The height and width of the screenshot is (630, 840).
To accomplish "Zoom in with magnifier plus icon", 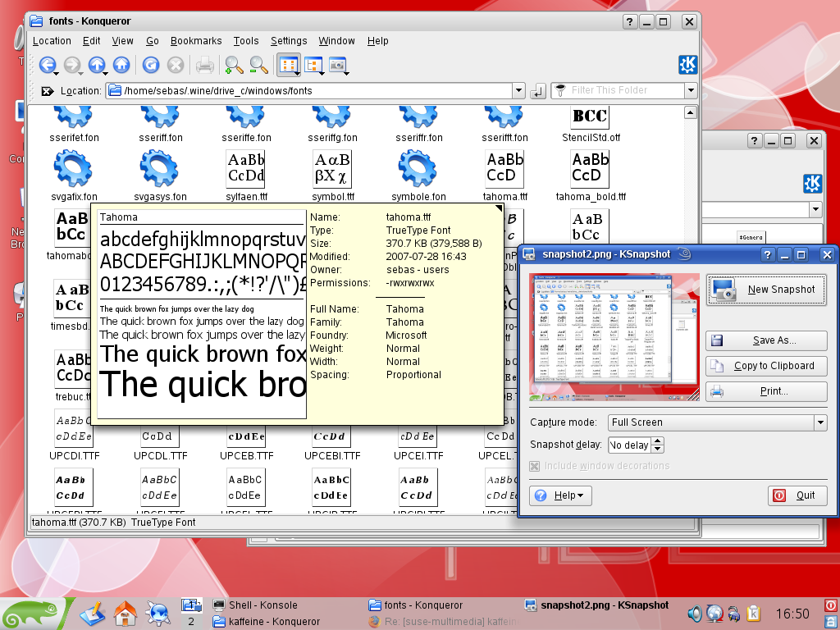I will pyautogui.click(x=234, y=65).
